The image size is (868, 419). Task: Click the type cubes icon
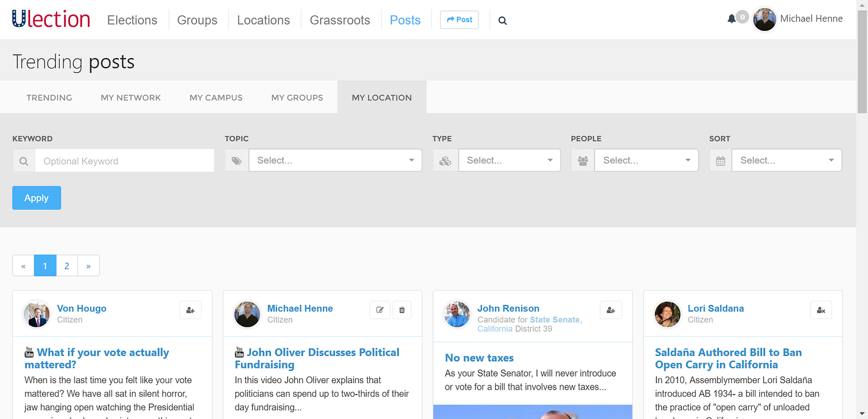click(x=445, y=161)
